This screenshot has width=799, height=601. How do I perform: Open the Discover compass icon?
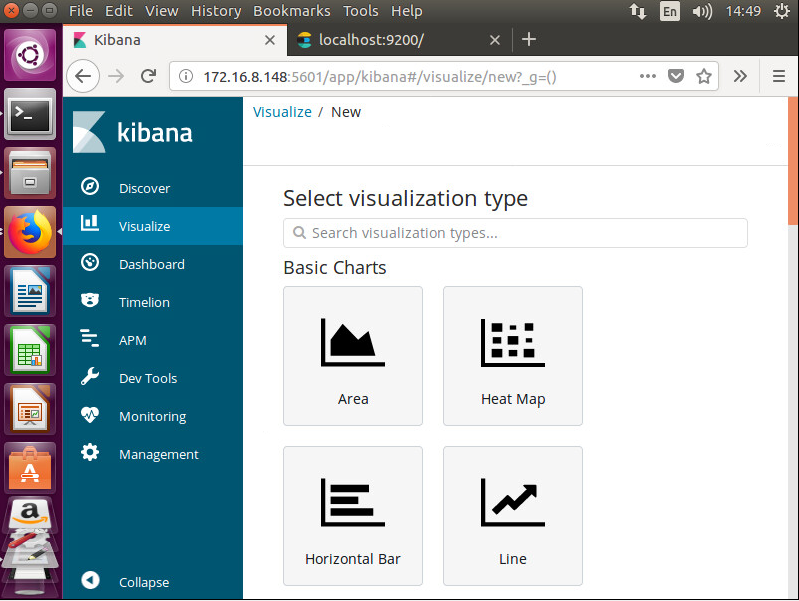90,188
